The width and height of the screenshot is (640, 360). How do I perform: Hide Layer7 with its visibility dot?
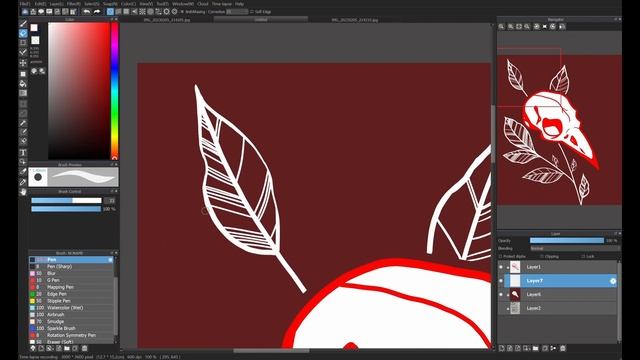coord(501,281)
